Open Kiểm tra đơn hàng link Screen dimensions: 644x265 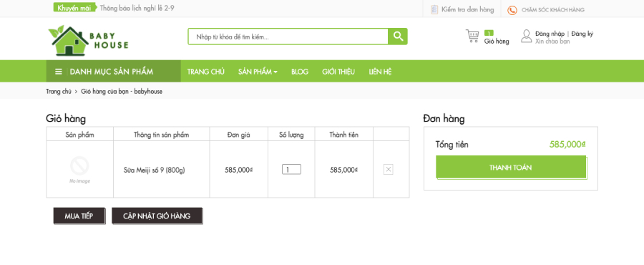468,9
